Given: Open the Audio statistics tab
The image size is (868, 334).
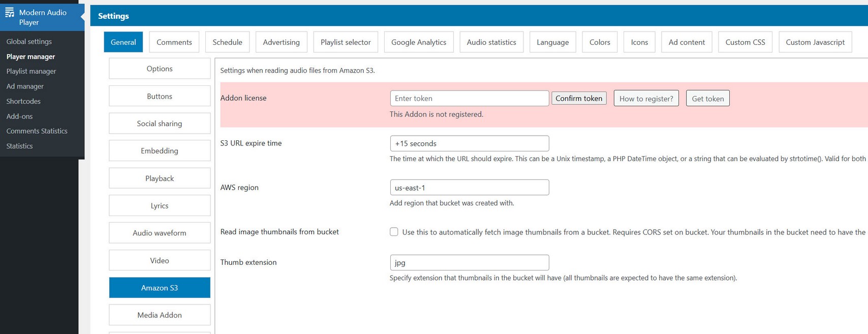Looking at the screenshot, I should pos(491,42).
